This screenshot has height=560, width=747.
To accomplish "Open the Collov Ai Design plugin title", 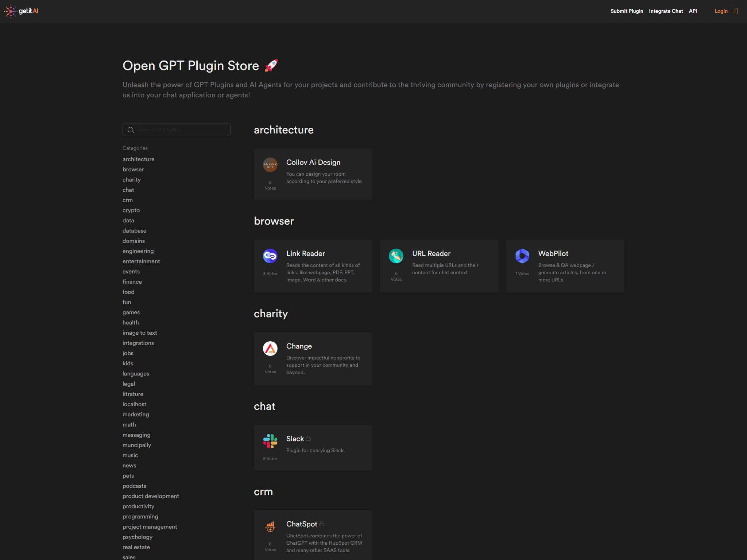I will coord(313,163).
